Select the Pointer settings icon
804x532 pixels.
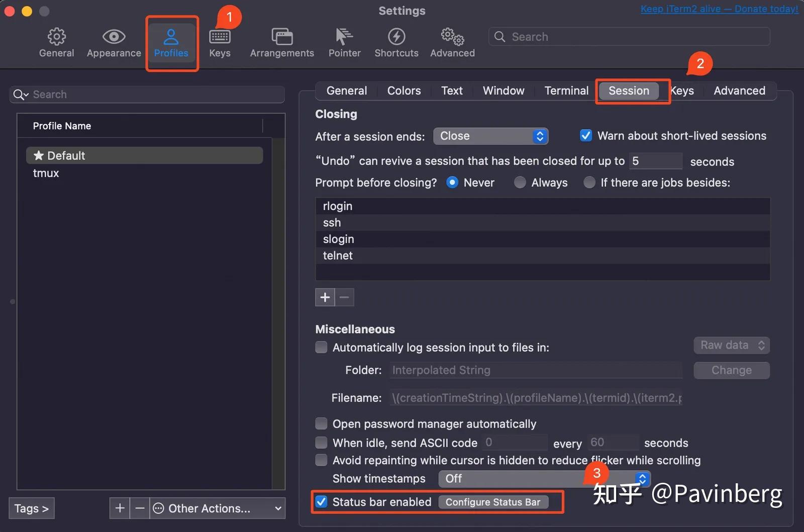coord(344,42)
